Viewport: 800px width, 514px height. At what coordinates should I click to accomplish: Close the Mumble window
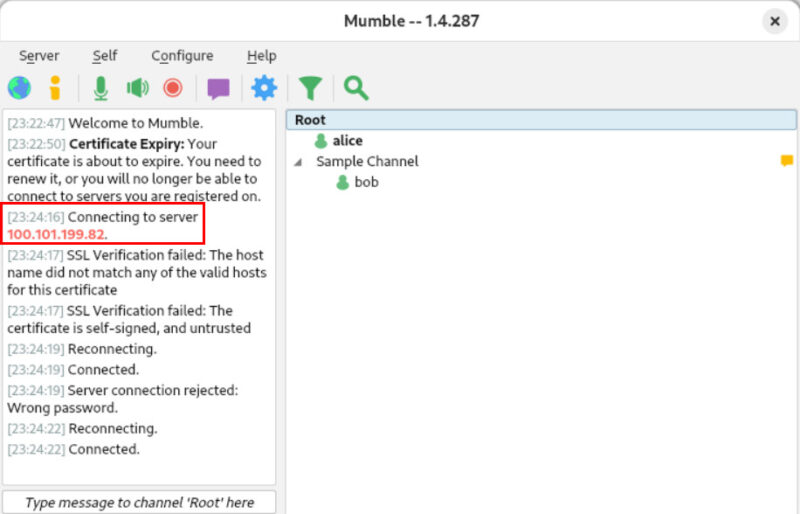click(774, 21)
